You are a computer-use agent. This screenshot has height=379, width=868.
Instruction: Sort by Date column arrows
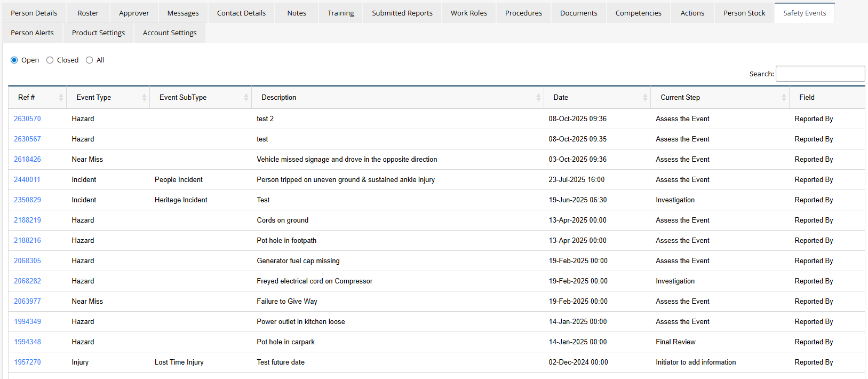(645, 97)
